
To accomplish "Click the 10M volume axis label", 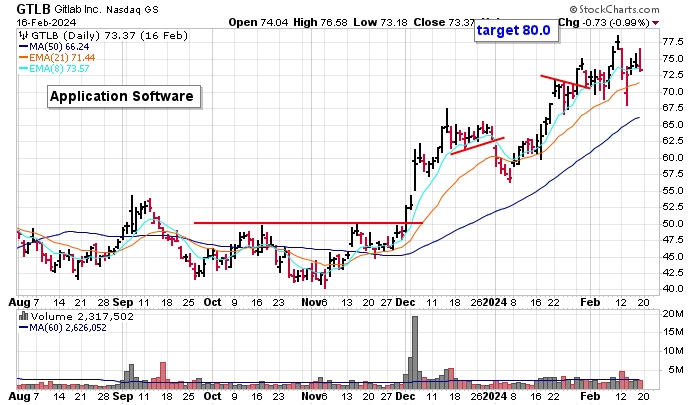I will click(673, 351).
